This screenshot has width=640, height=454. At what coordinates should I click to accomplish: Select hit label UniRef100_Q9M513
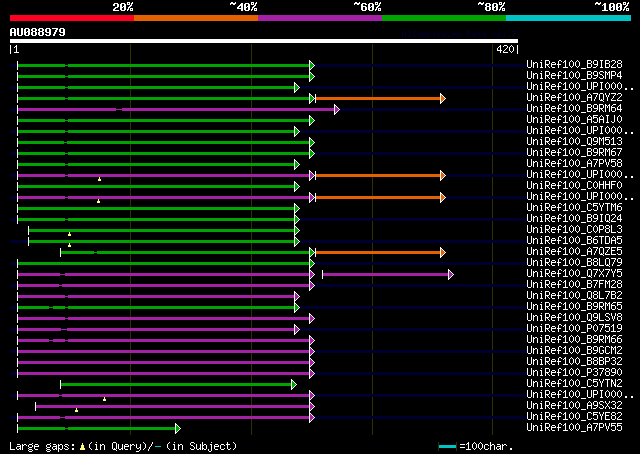pos(574,141)
